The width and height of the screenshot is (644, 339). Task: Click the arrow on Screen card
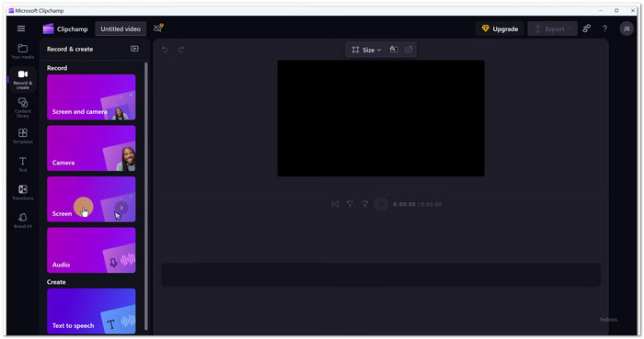121,208
